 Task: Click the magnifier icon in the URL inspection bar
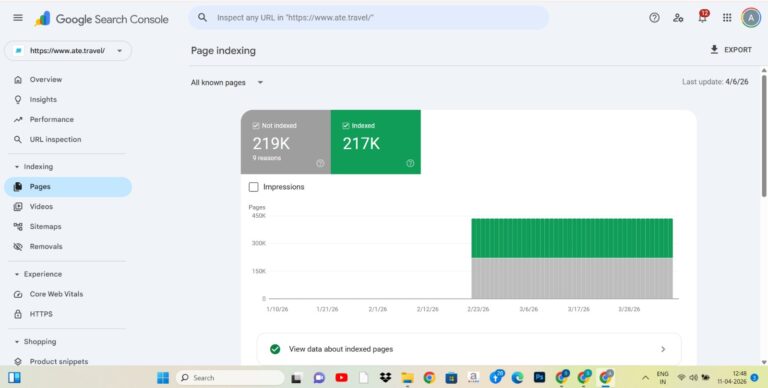click(x=202, y=18)
